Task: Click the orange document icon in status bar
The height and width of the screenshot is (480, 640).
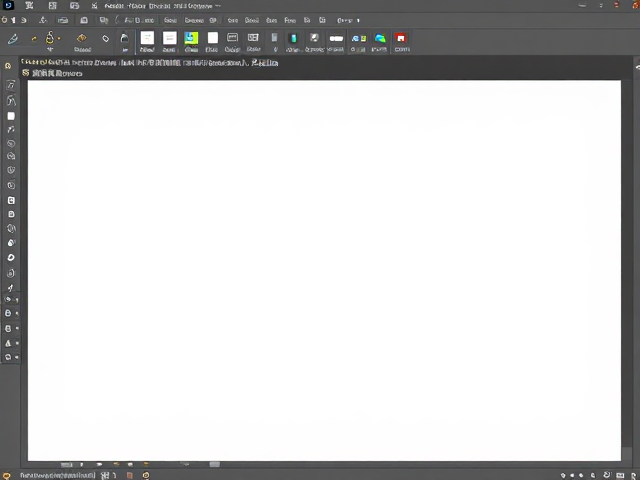Action: pyautogui.click(x=129, y=475)
